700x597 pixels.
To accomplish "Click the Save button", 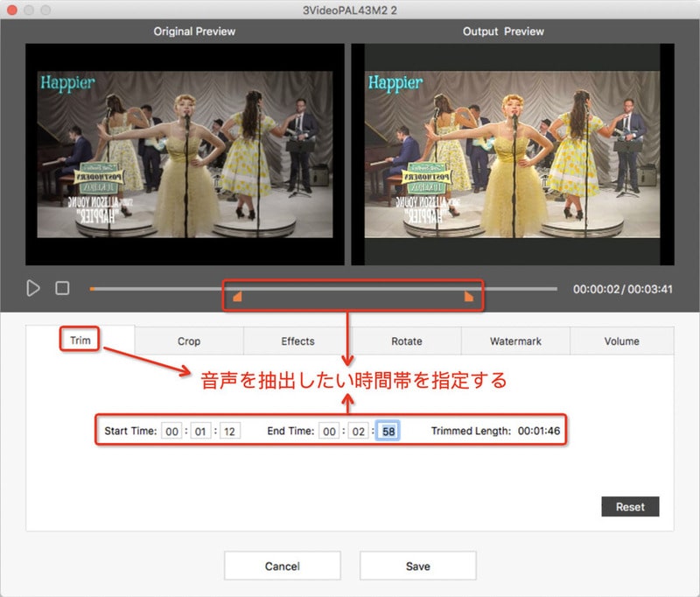I will point(418,565).
